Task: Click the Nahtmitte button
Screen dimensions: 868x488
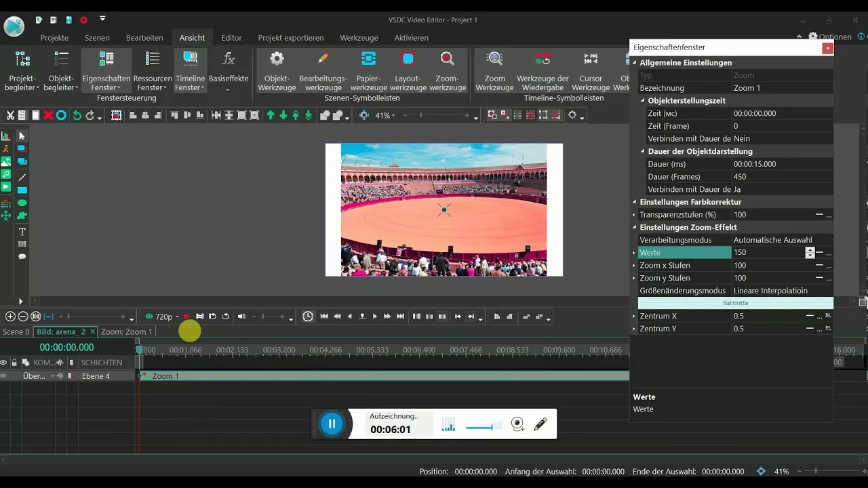Action: click(x=735, y=303)
